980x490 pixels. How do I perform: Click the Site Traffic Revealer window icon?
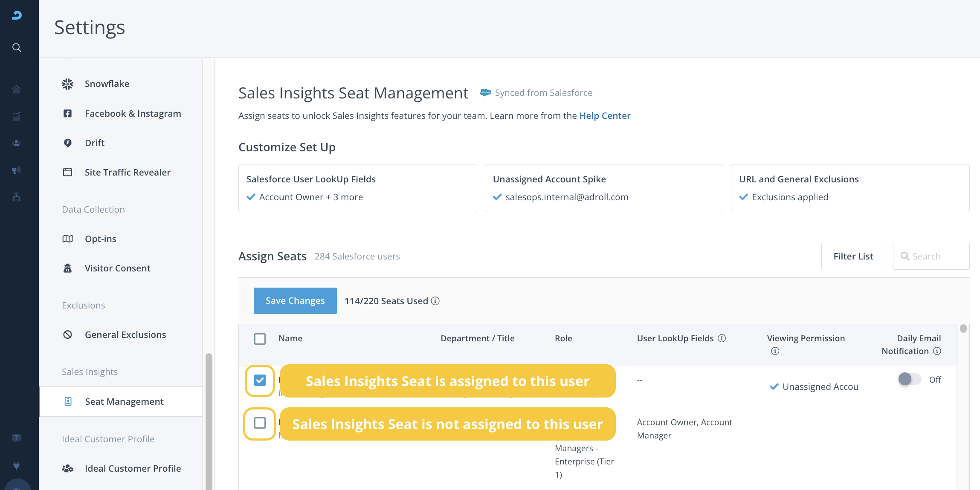click(67, 172)
